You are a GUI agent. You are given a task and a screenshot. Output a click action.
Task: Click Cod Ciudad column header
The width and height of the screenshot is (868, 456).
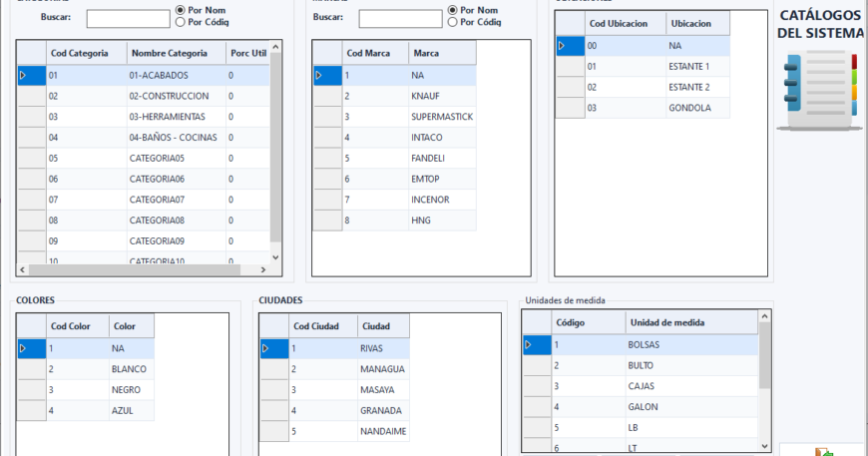tap(322, 326)
